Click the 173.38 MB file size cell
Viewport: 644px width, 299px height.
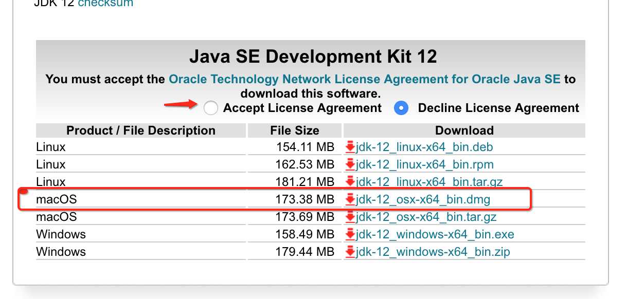click(295, 199)
